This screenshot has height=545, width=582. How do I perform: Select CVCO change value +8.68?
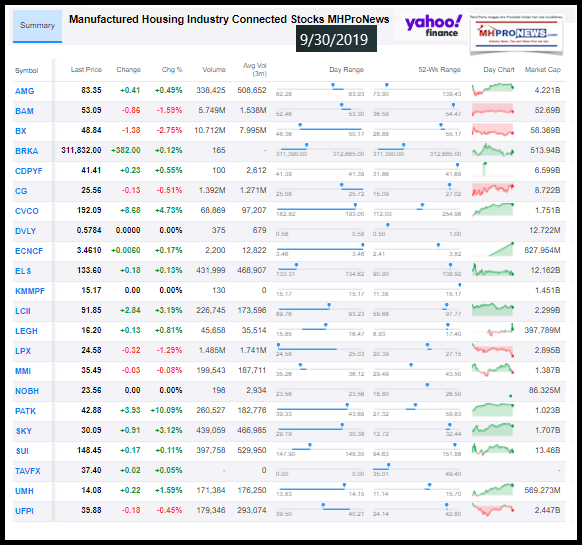coord(130,211)
